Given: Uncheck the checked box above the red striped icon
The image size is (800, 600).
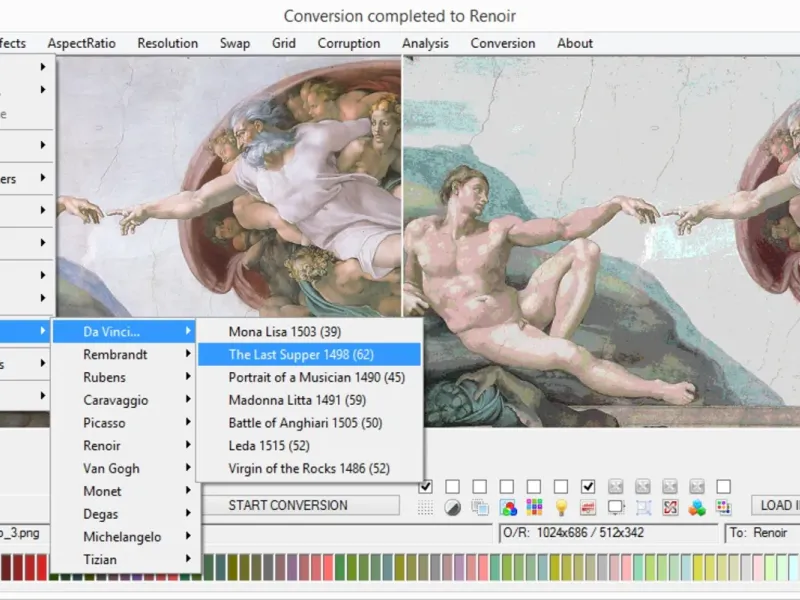Looking at the screenshot, I should click(588, 486).
